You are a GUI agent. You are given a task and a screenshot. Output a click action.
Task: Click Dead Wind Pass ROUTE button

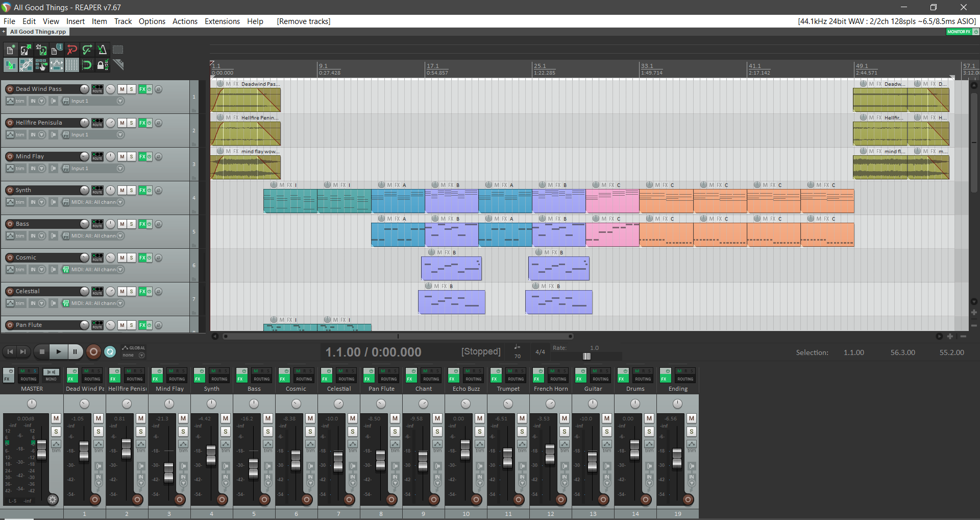[x=97, y=89]
